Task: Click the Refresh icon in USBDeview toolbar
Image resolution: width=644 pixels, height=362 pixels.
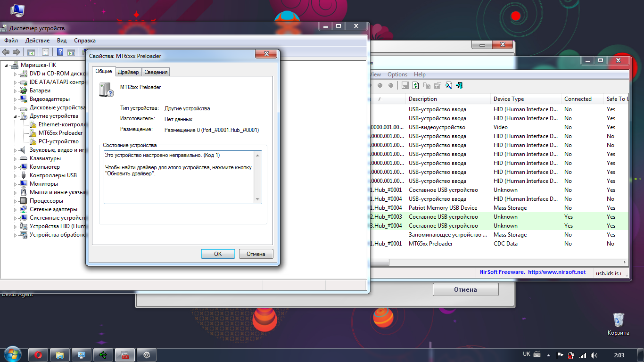Action: [x=415, y=85]
